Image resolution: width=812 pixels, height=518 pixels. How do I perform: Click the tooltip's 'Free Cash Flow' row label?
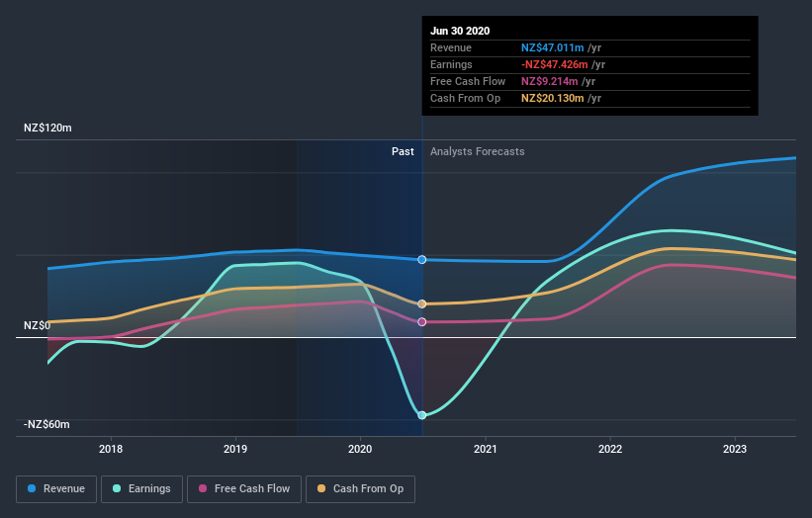point(468,81)
